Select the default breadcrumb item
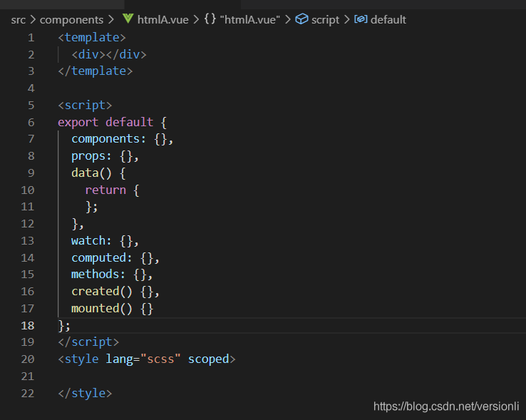This screenshot has width=526, height=420. click(x=388, y=20)
